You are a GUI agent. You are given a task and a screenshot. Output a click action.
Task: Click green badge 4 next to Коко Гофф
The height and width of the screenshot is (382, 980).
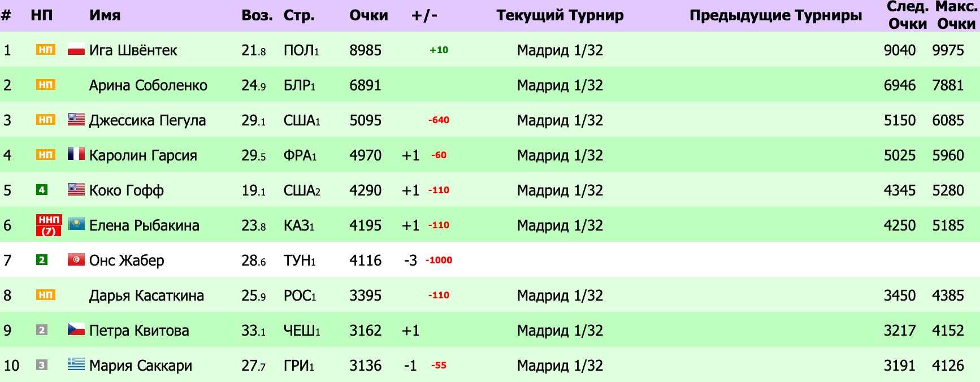point(42,190)
